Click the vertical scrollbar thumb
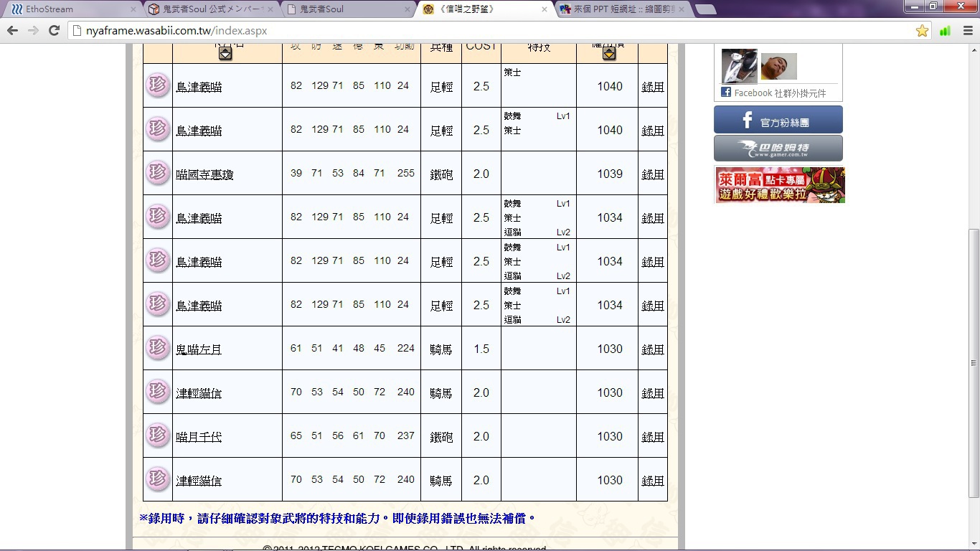This screenshot has width=980, height=551. point(974,363)
